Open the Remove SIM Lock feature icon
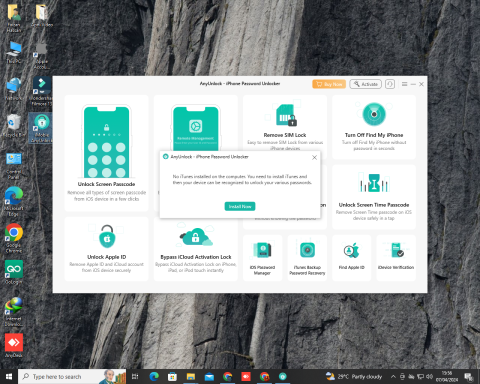The image size is (480, 384). tap(286, 115)
